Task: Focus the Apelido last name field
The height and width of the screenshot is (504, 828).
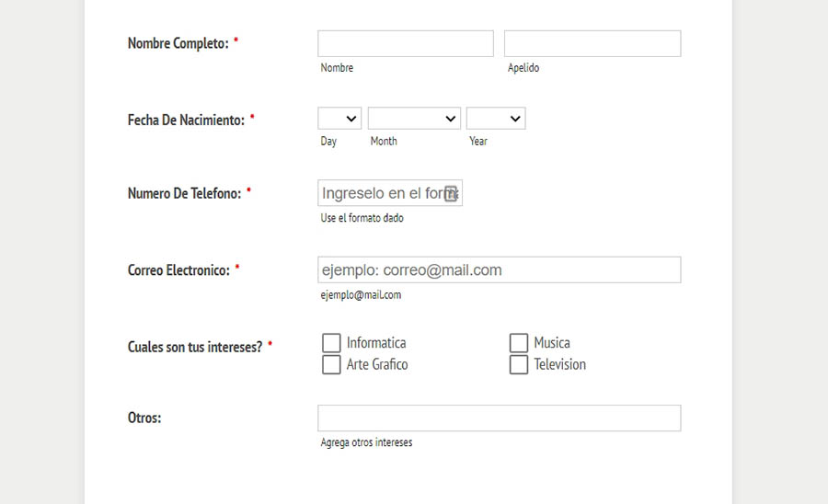Action: 592,44
